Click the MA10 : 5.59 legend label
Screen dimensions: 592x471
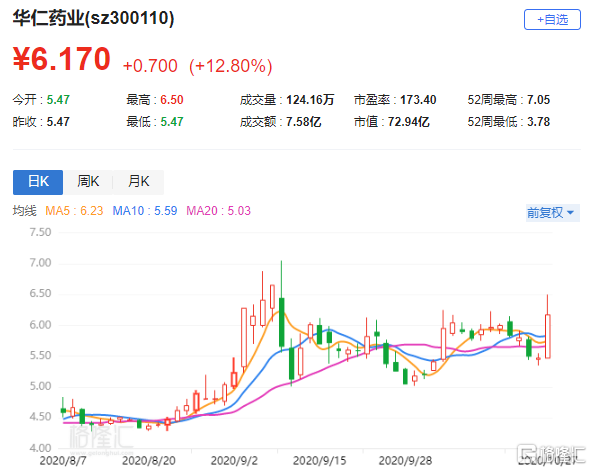(145, 211)
